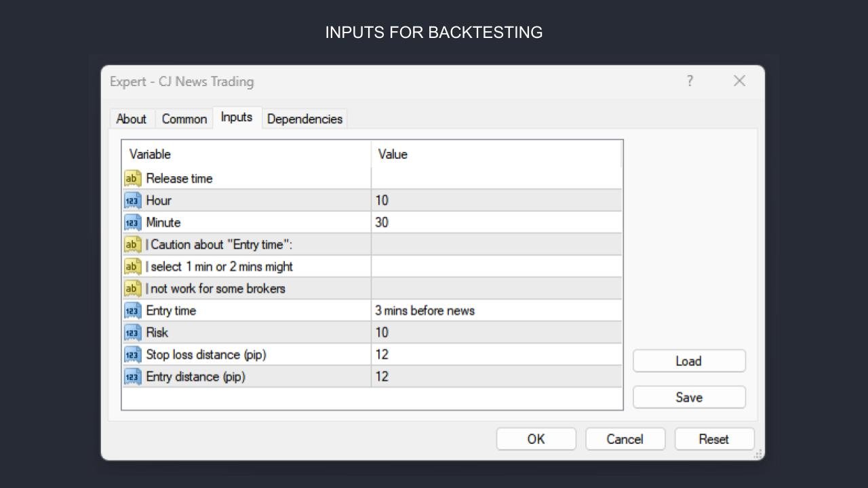This screenshot has height=488, width=868.
Task: Click the 123 icon beside Risk
Action: coord(132,332)
